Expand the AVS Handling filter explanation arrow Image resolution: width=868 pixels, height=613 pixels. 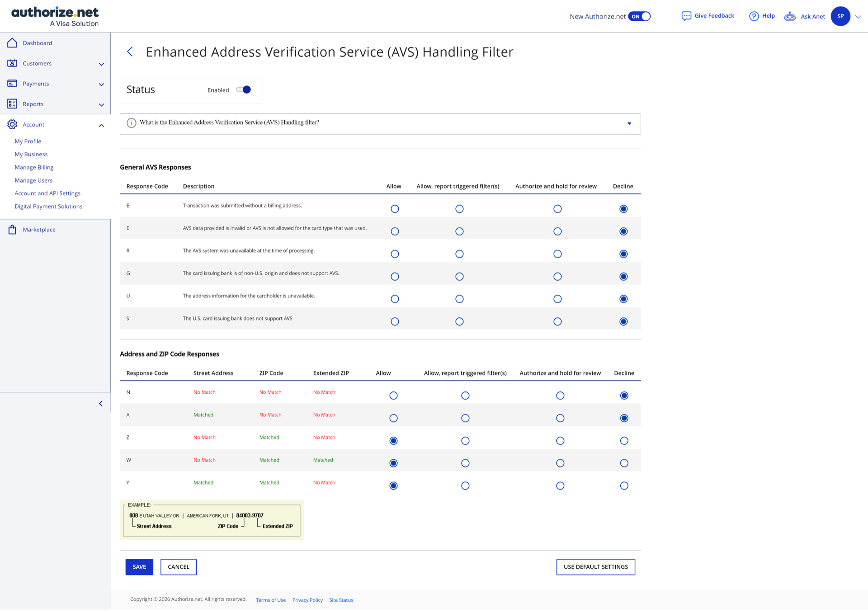click(629, 123)
